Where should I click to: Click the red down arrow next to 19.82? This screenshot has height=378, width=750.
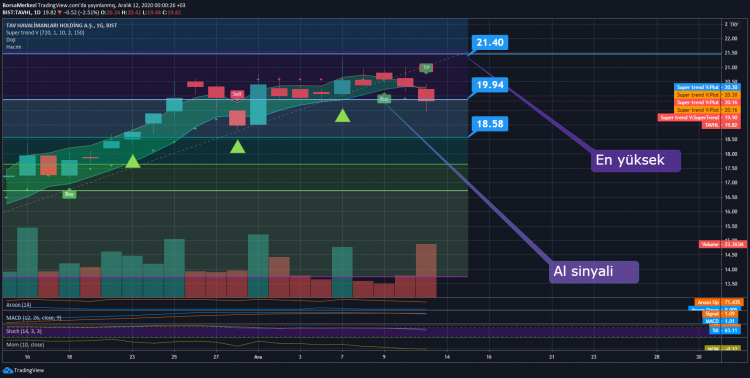[x=59, y=11]
